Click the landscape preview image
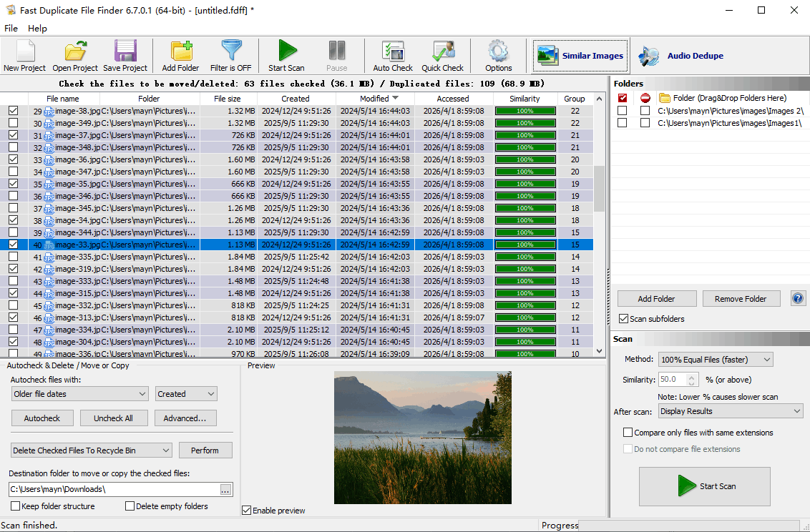810x532 pixels. click(422, 437)
